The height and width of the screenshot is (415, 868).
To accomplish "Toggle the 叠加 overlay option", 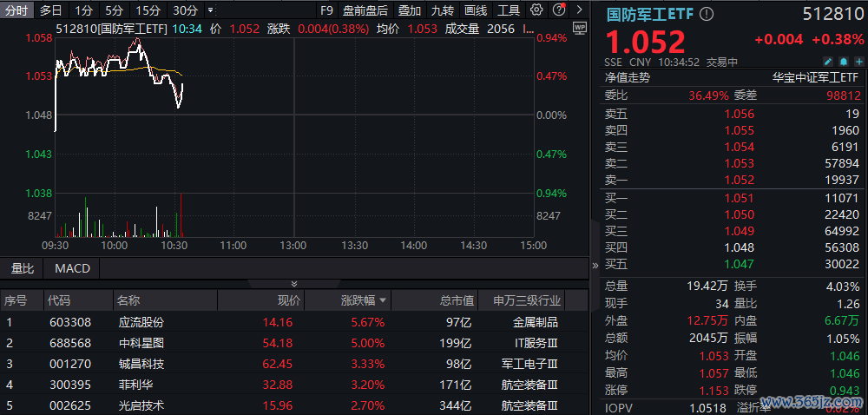I will coord(410,10).
